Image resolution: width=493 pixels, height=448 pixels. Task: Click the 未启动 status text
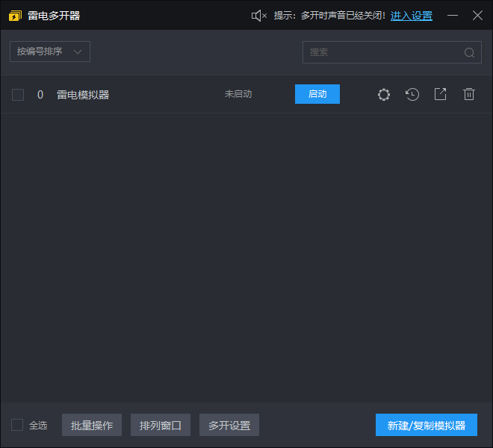[x=238, y=94]
